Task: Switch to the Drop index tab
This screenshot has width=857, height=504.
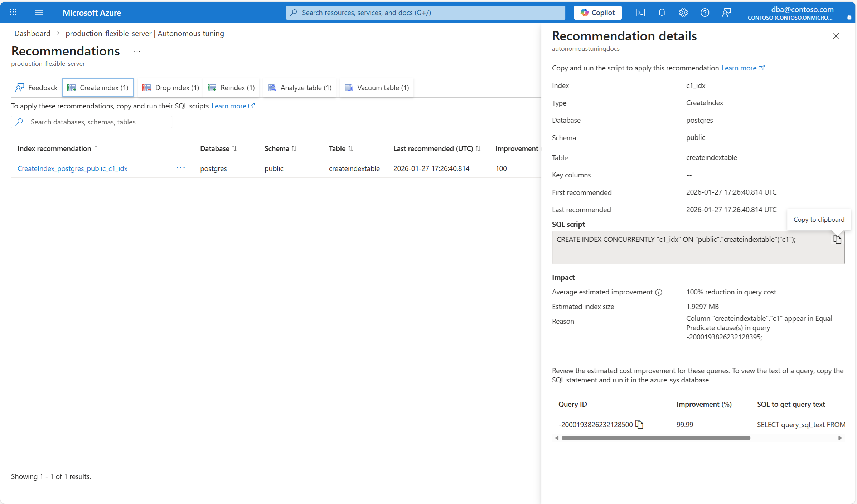Action: [x=171, y=88]
